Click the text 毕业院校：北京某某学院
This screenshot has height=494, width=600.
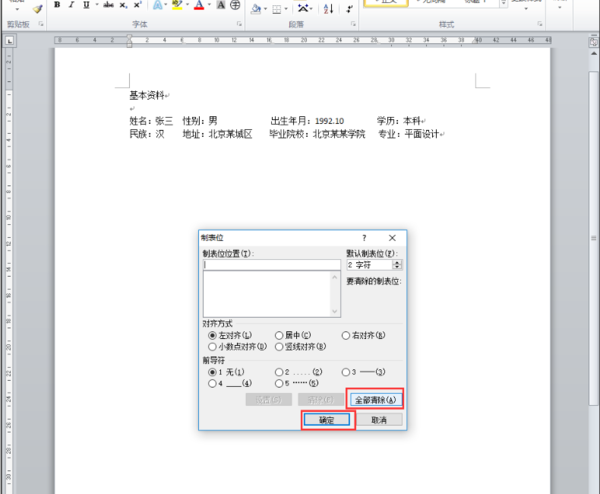(317, 134)
